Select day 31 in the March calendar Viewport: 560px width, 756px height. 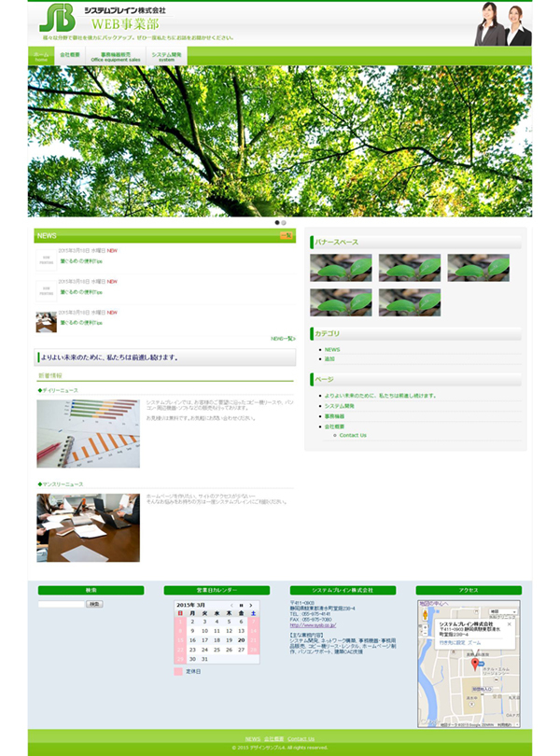point(204,659)
